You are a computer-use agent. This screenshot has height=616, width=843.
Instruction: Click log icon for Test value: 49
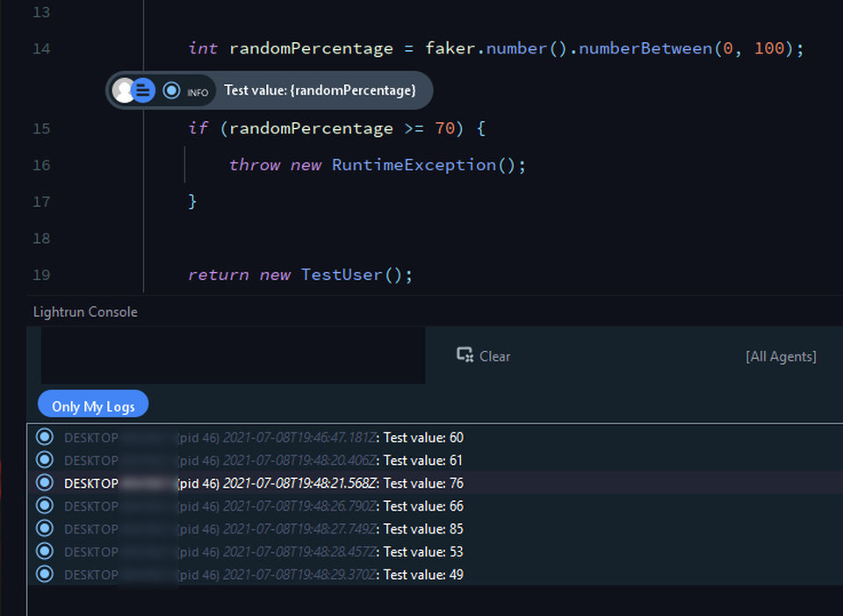pyautogui.click(x=45, y=574)
